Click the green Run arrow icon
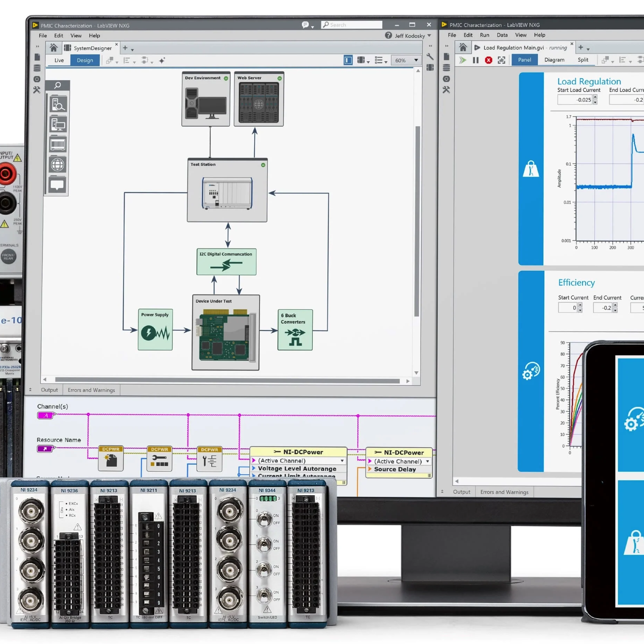Viewport: 644px width, 644px height. tap(463, 60)
